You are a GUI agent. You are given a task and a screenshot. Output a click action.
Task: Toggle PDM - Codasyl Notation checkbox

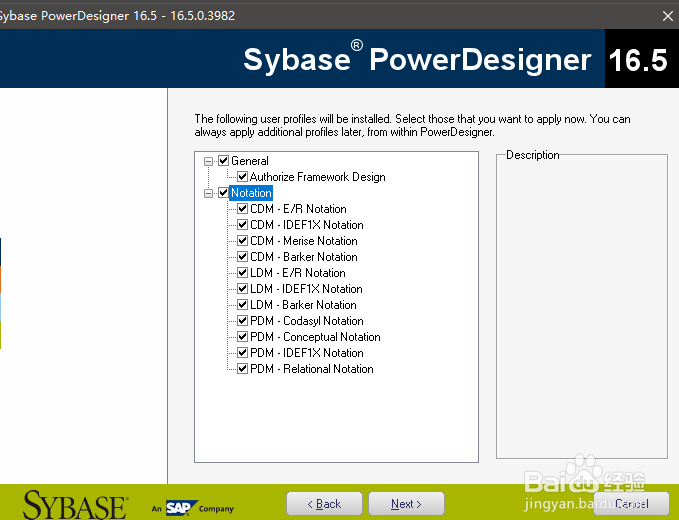(x=242, y=321)
